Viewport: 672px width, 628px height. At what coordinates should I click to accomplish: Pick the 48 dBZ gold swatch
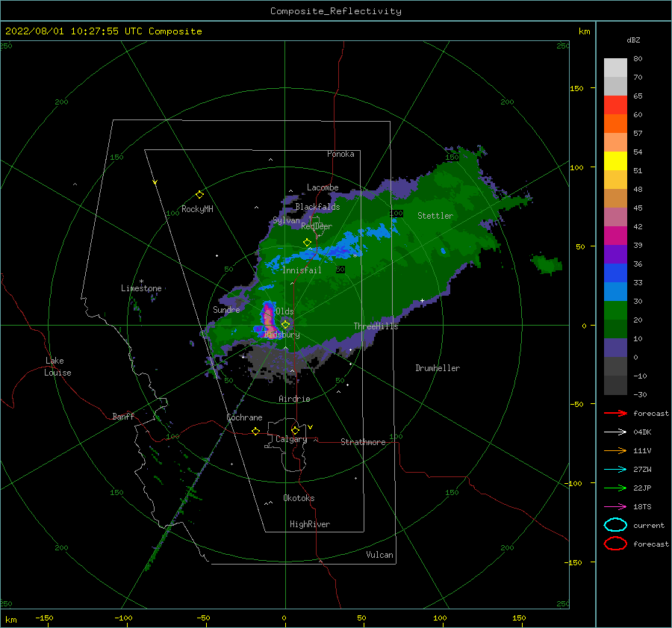click(615, 180)
